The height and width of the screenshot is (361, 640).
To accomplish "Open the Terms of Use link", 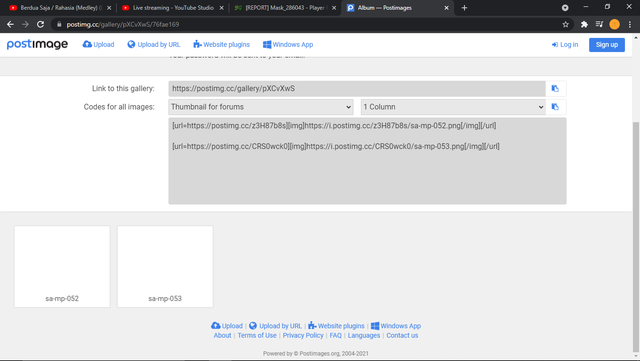I will 257,335.
